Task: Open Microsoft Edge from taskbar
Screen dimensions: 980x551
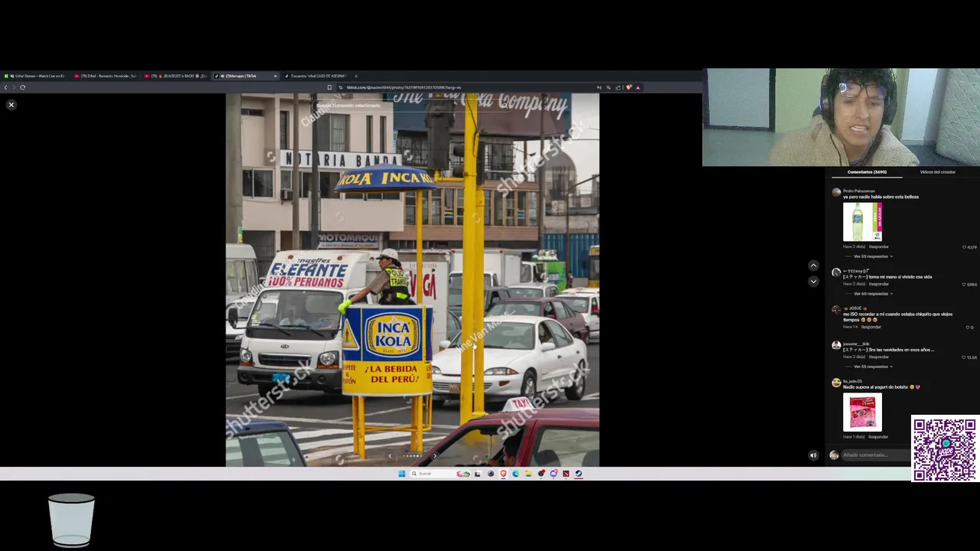Action: 515,474
